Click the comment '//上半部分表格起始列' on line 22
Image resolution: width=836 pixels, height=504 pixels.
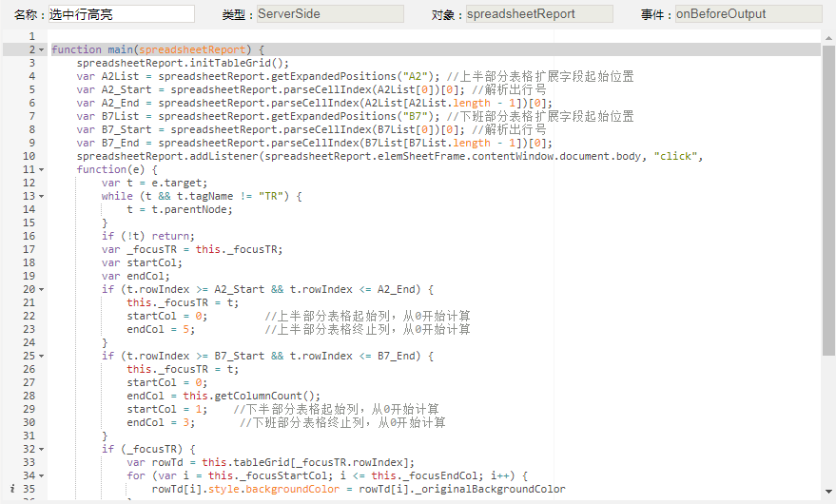click(x=327, y=317)
